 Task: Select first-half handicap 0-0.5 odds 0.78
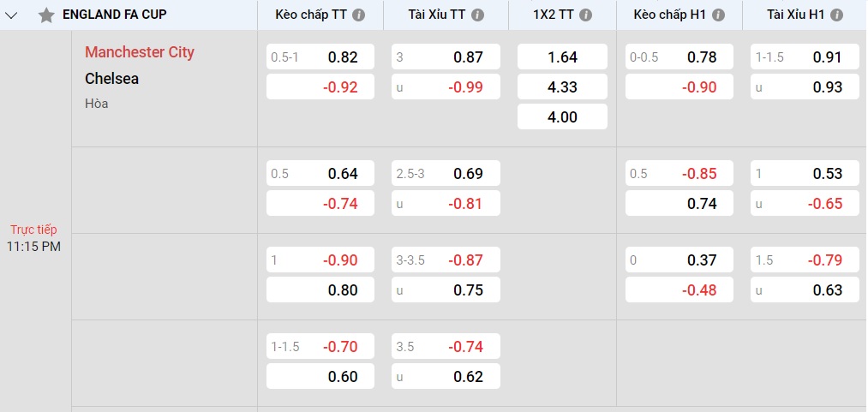click(679, 57)
